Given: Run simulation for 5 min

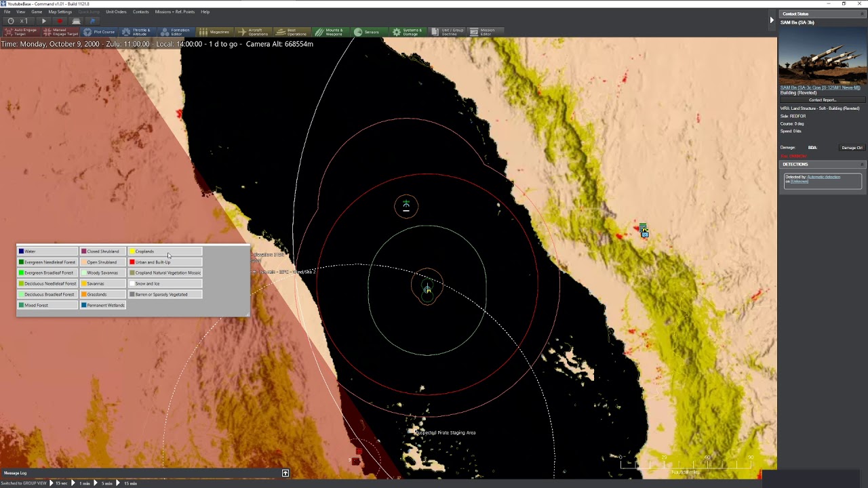Looking at the screenshot, I should click(103, 483).
